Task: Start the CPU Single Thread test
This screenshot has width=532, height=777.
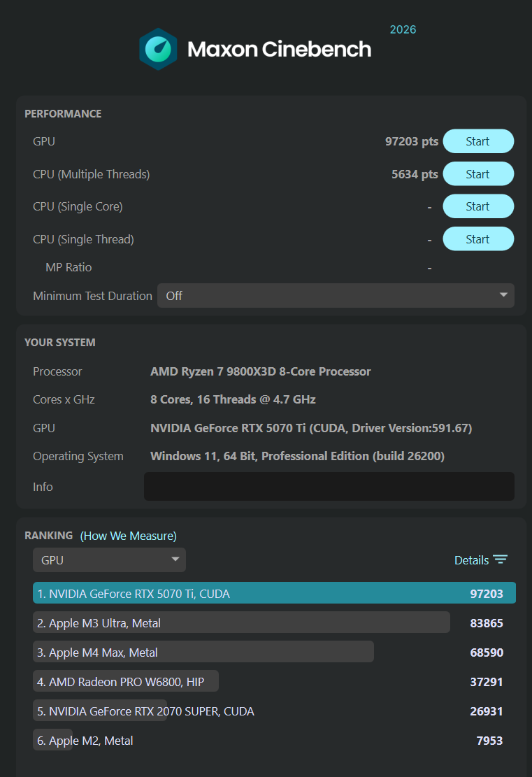Action: [x=478, y=239]
